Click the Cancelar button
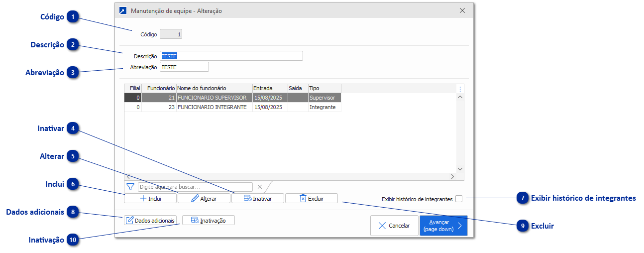 (394, 226)
